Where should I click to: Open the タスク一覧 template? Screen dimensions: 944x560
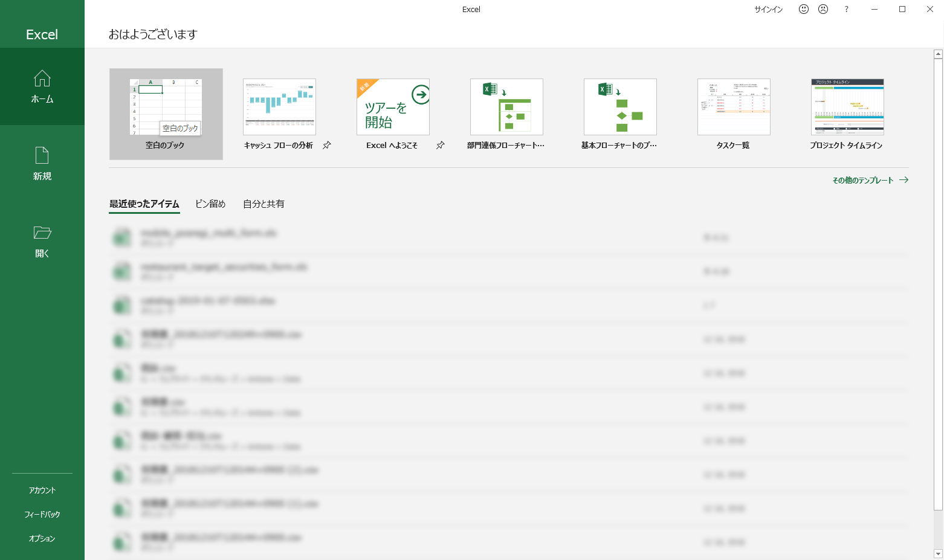(734, 107)
